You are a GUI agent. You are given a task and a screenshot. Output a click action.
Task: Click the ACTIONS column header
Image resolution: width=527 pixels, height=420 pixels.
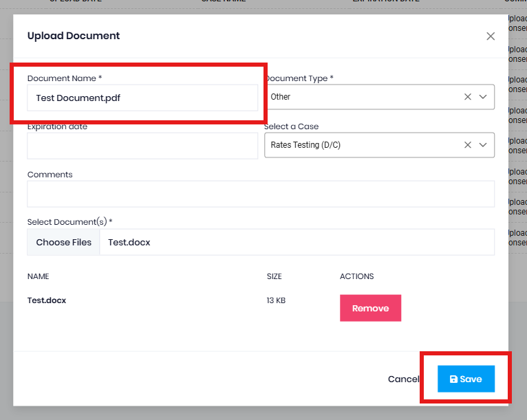click(x=356, y=276)
